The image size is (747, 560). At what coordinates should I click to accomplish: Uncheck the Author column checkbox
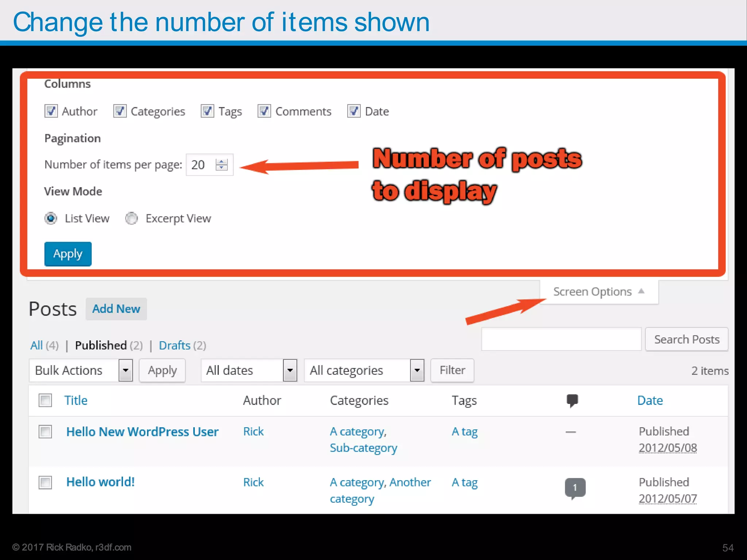click(51, 111)
